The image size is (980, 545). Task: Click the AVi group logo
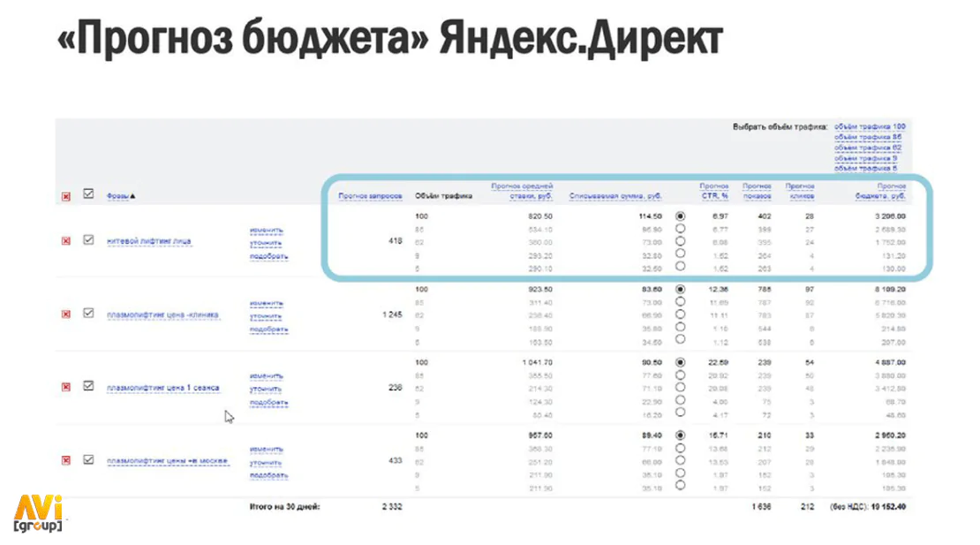tap(38, 514)
